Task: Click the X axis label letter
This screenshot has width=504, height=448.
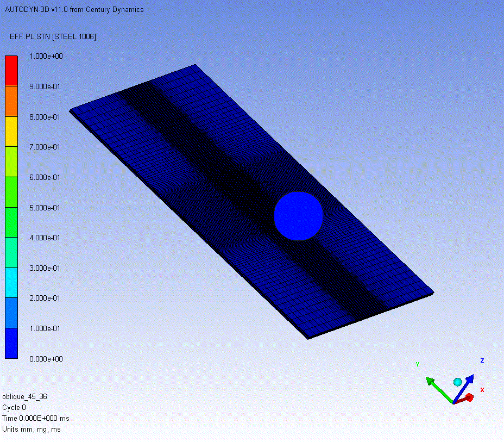Action: click(x=482, y=390)
